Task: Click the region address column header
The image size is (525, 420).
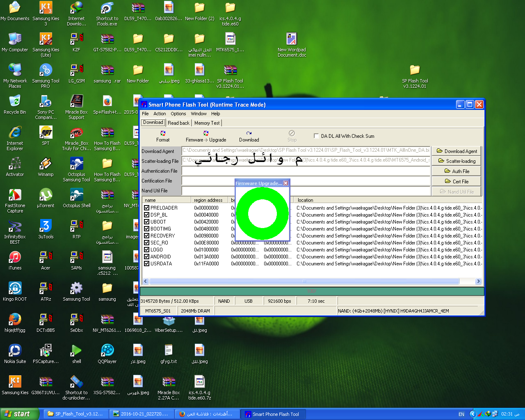Action: [x=209, y=200]
